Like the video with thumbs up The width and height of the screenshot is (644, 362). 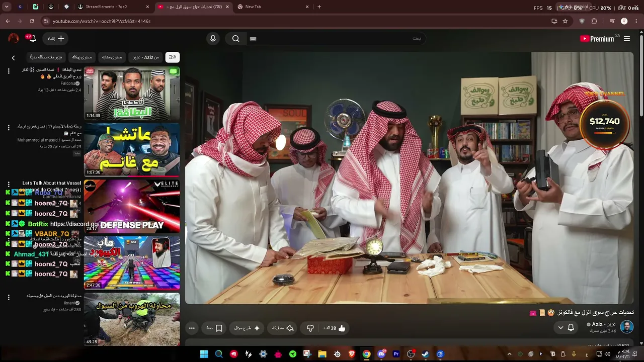pyautogui.click(x=335, y=328)
